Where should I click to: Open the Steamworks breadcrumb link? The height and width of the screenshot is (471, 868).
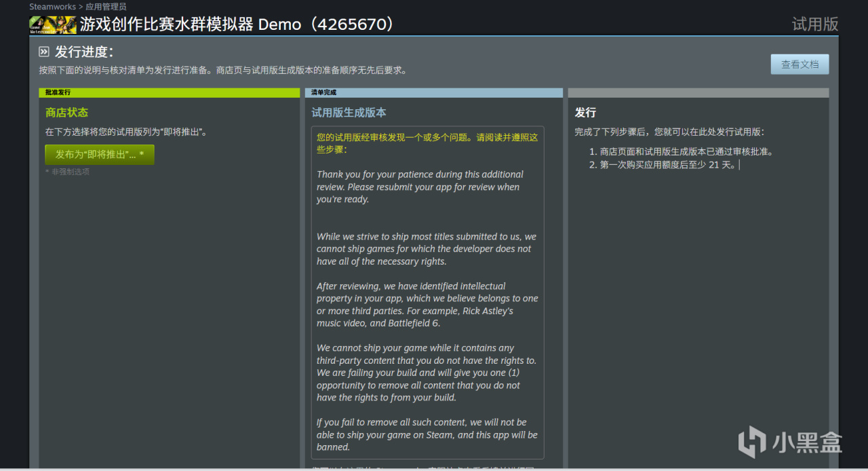click(52, 7)
